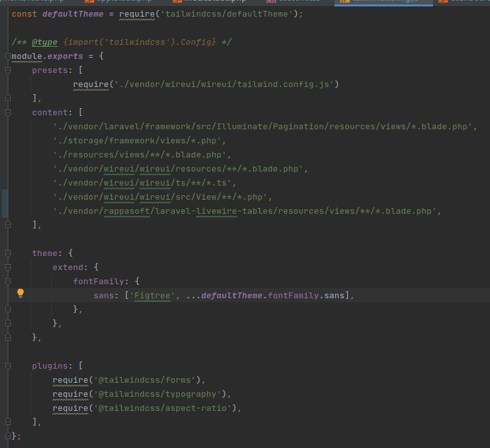The height and width of the screenshot is (448, 490).
Task: Collapse the extend object fold marker
Action: point(8,268)
